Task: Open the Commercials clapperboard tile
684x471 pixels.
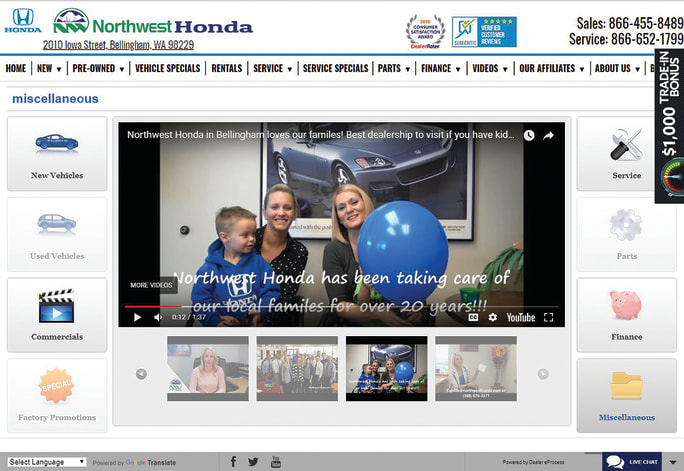Action: click(56, 306)
